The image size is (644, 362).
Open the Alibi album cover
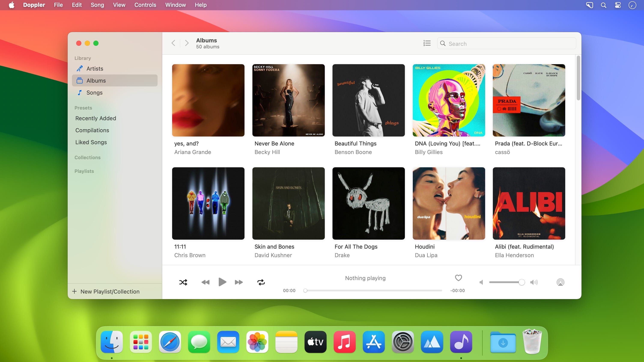coord(529,203)
